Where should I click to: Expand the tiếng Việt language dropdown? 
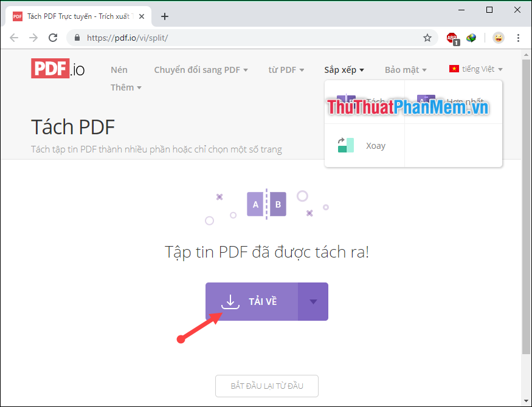pos(476,69)
